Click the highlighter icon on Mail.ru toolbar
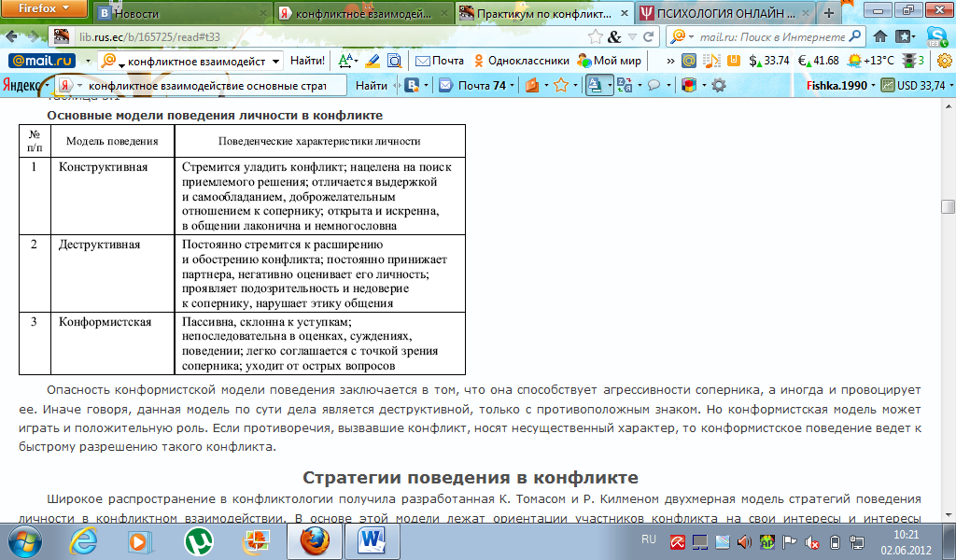The height and width of the screenshot is (560, 956). coord(372,61)
